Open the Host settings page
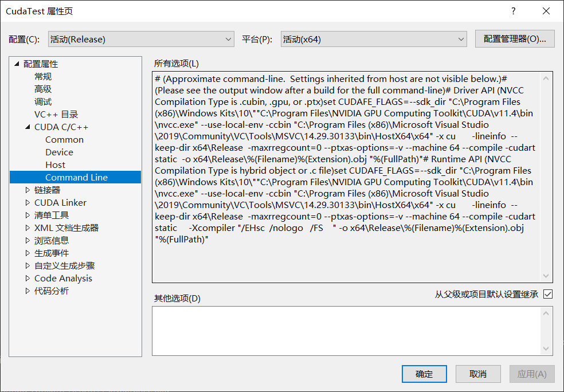This screenshot has width=564, height=392. pos(55,164)
